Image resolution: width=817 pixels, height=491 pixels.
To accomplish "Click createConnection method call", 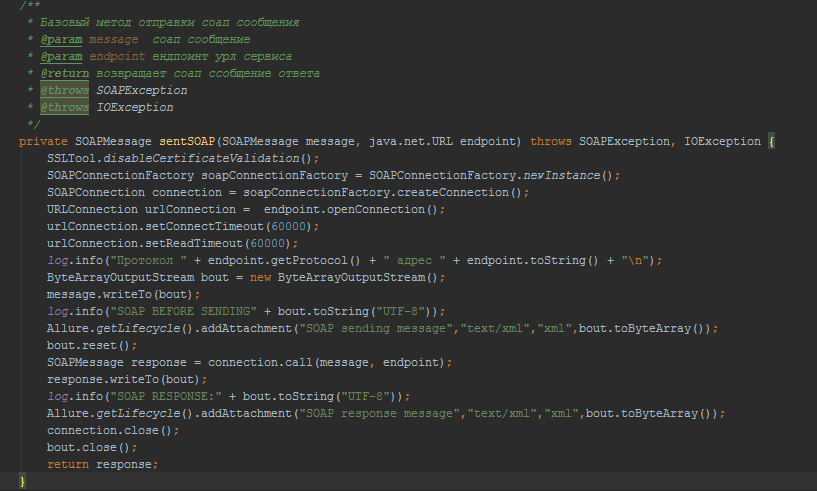I will pos(453,192).
